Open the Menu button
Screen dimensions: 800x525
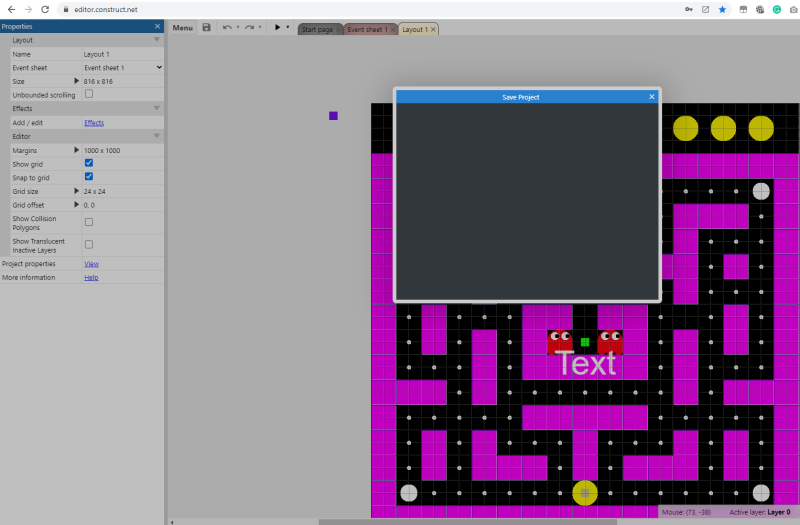182,28
